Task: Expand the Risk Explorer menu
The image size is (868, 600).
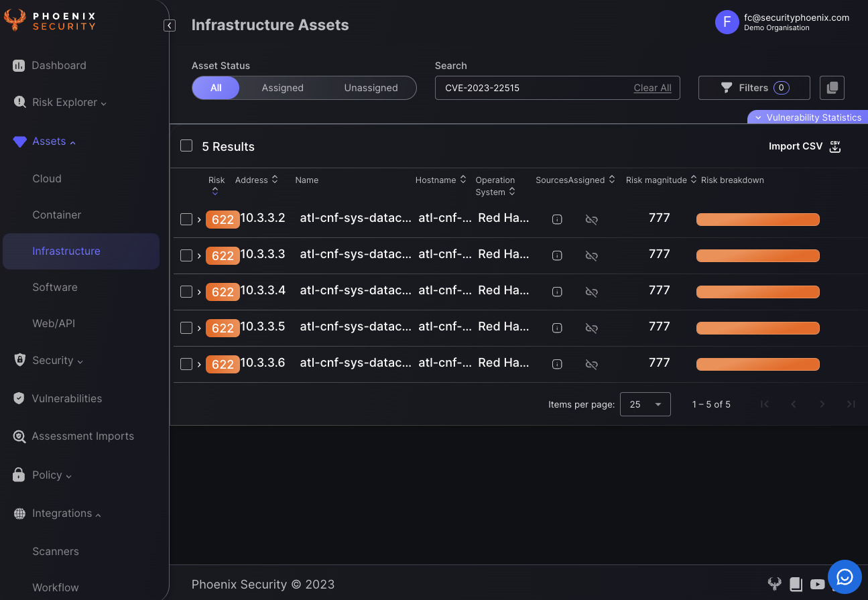Action: pyautogui.click(x=69, y=103)
